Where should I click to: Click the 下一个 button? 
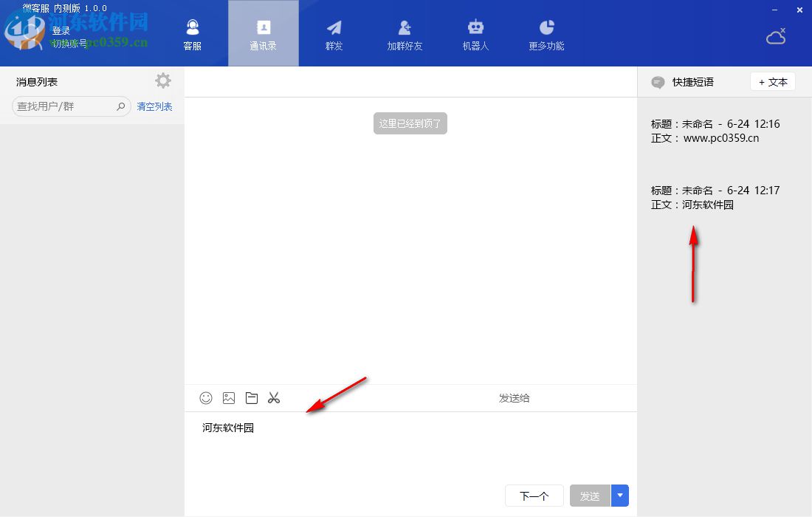tap(534, 496)
